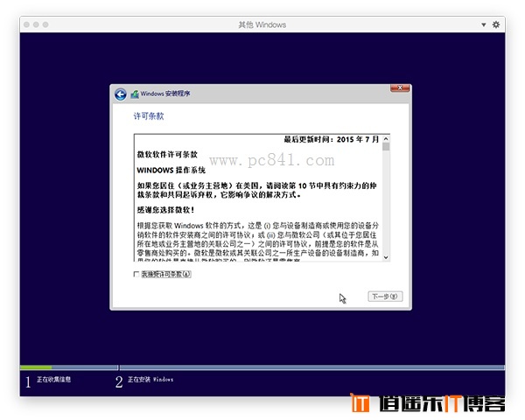Open the dropdown arrow next to gear
Viewport: 525px width, 420px height.
tap(484, 24)
